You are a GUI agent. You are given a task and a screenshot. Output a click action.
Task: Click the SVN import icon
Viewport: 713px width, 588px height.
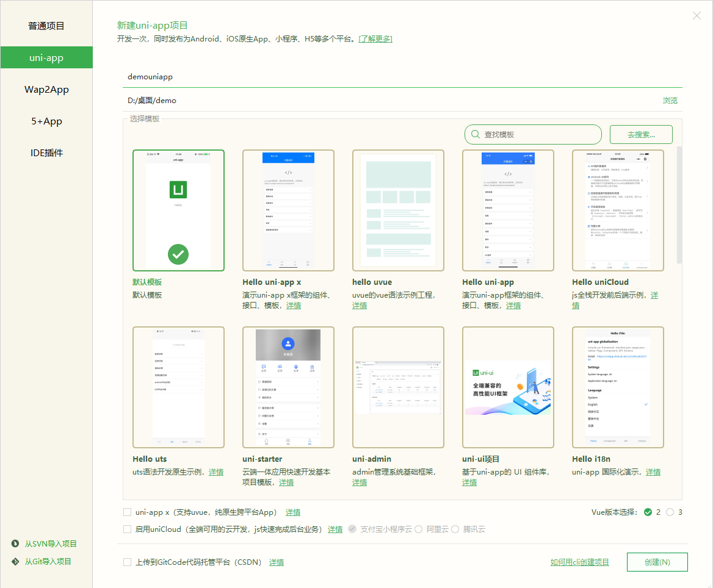[15, 543]
